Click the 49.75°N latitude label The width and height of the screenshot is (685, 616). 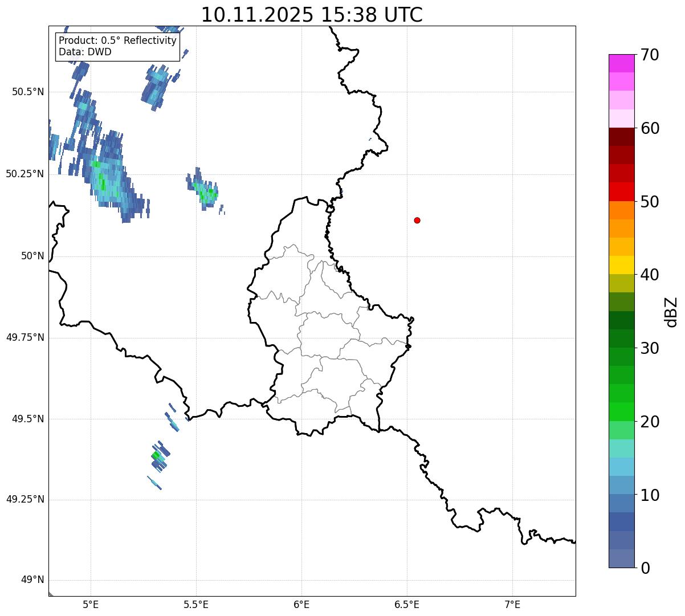25,337
